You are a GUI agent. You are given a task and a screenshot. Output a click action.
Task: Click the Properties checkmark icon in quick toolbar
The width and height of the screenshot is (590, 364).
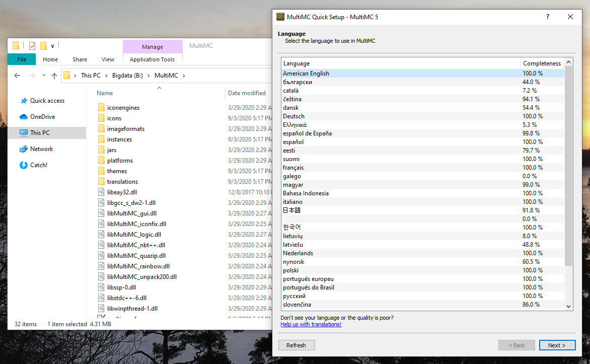[x=32, y=45]
